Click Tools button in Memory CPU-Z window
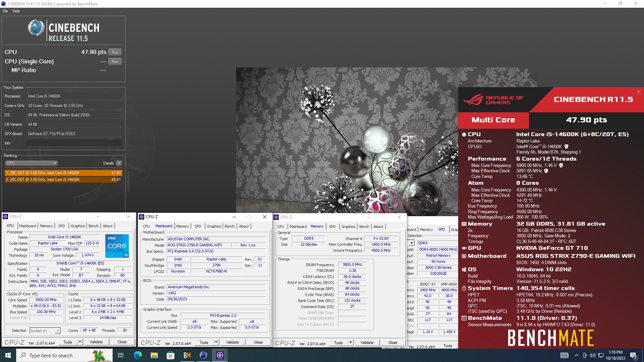 (338, 343)
